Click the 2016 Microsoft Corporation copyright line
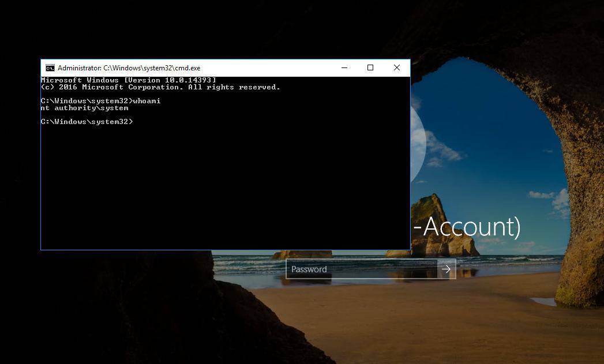 point(160,87)
